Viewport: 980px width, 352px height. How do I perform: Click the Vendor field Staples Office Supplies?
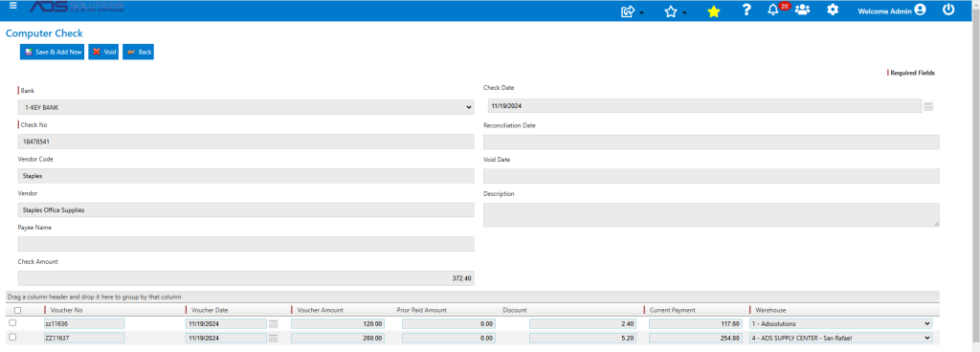(x=246, y=209)
